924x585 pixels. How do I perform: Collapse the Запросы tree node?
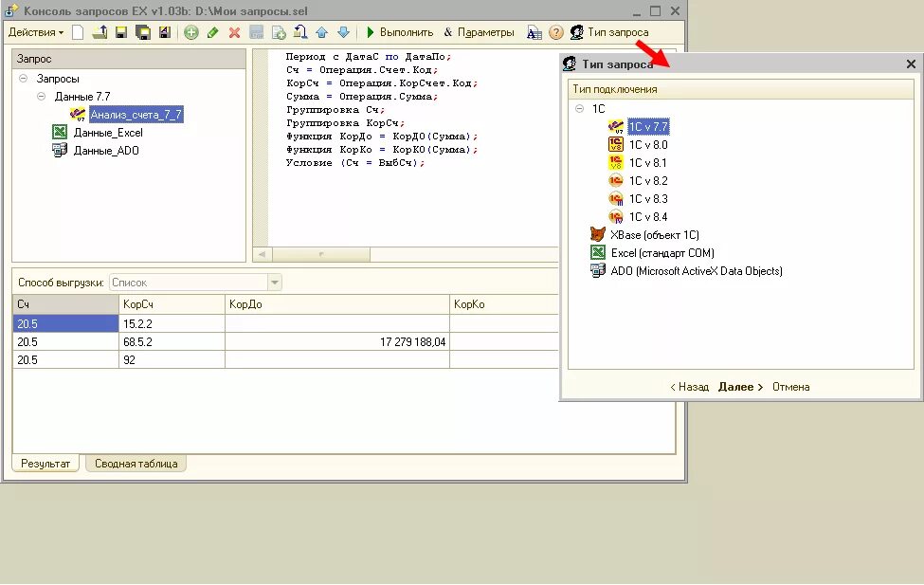point(23,79)
